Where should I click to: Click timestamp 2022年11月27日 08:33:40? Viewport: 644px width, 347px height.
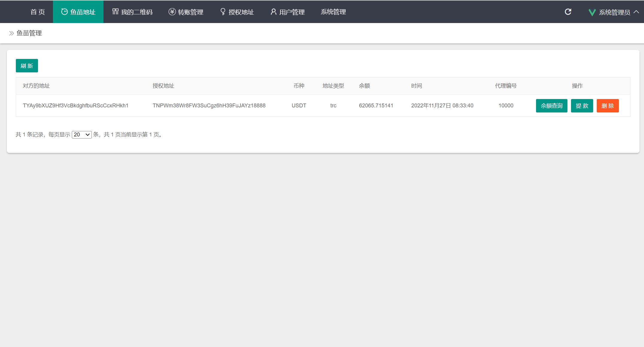tap(442, 106)
